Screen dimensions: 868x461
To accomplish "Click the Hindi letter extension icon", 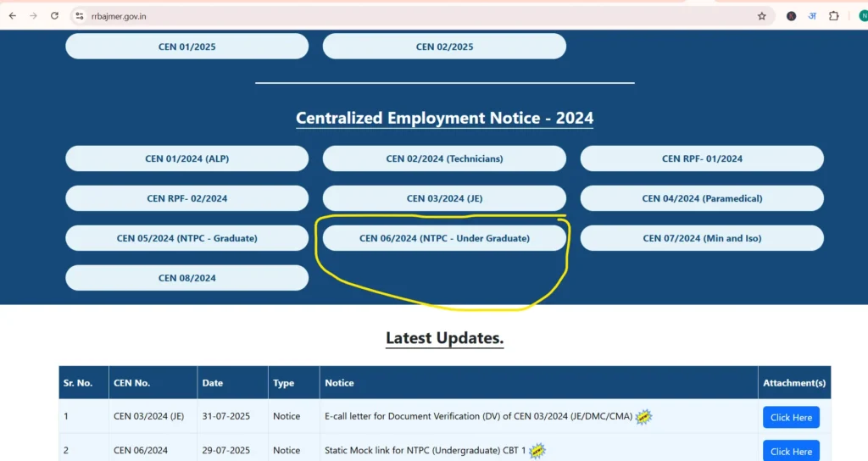I will coord(812,16).
